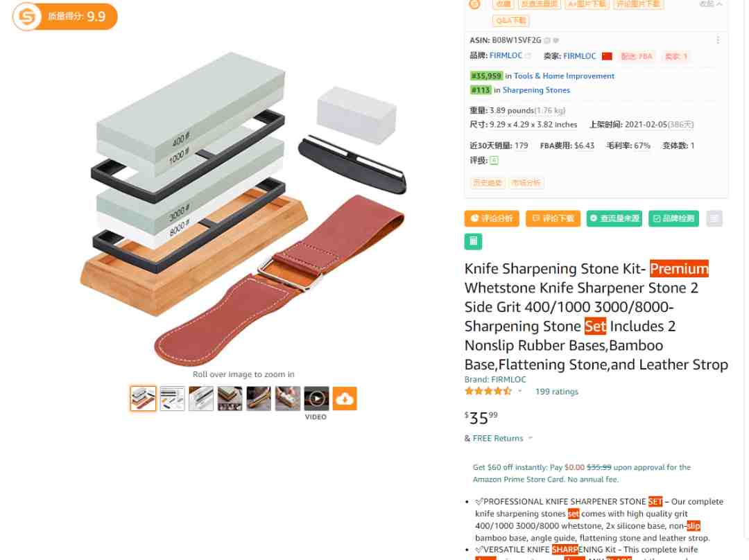749x560 pixels.
Task: Click the 评论分析 review analysis button
Action: click(492, 218)
